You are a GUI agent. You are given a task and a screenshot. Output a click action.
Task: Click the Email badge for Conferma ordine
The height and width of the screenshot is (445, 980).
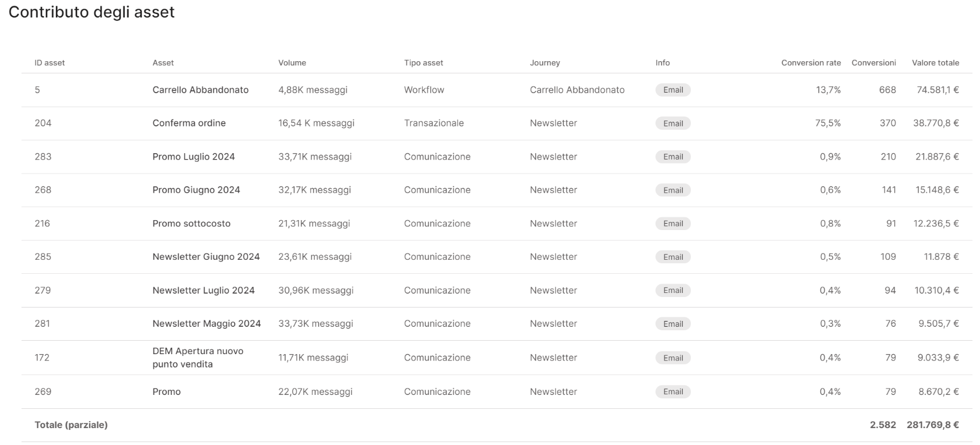tap(673, 123)
